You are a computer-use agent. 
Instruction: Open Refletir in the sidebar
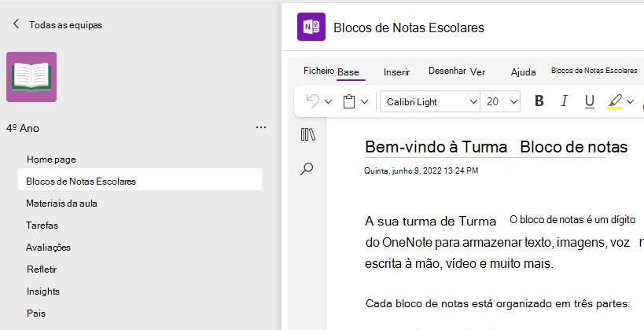coord(42,269)
